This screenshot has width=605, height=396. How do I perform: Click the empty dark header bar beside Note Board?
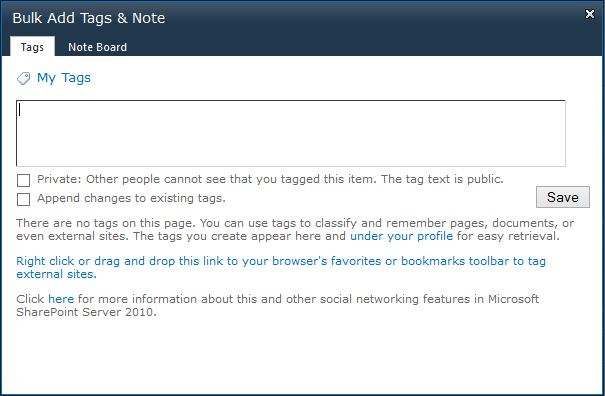point(363,46)
